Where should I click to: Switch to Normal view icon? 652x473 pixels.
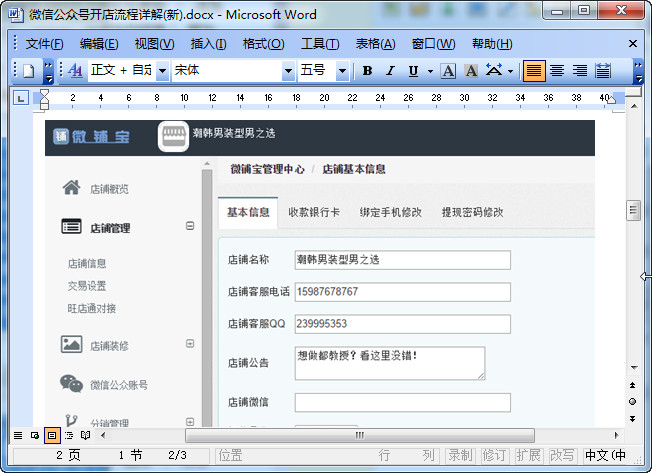18,436
